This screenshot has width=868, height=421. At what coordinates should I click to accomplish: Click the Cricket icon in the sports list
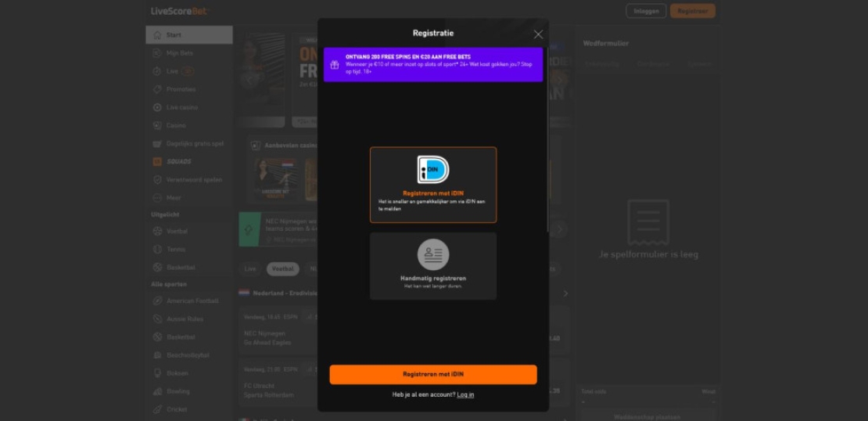[x=157, y=409]
